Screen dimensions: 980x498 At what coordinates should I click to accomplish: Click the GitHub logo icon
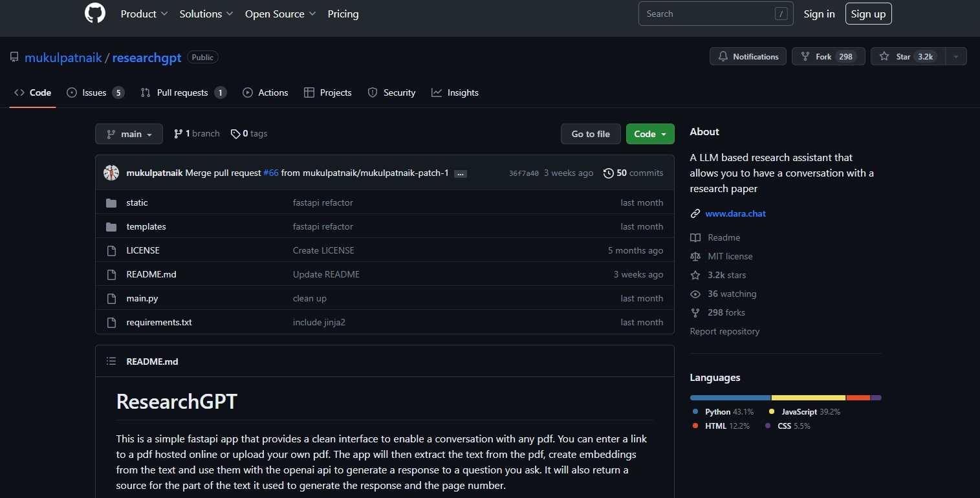click(95, 14)
